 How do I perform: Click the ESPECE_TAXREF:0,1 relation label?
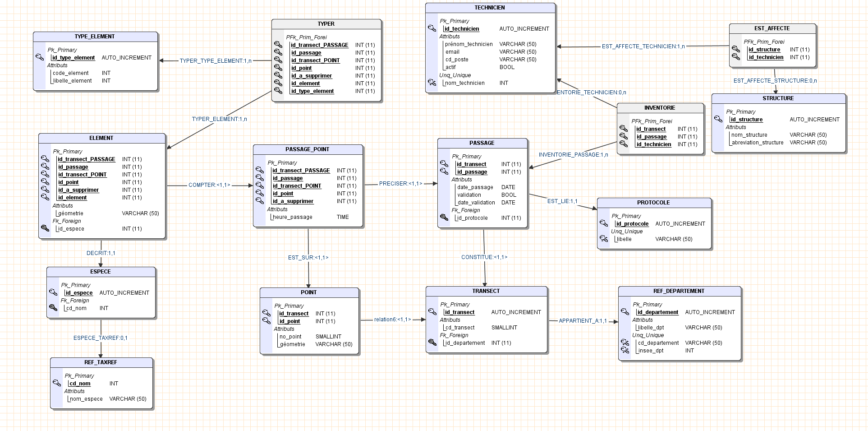[x=101, y=338]
